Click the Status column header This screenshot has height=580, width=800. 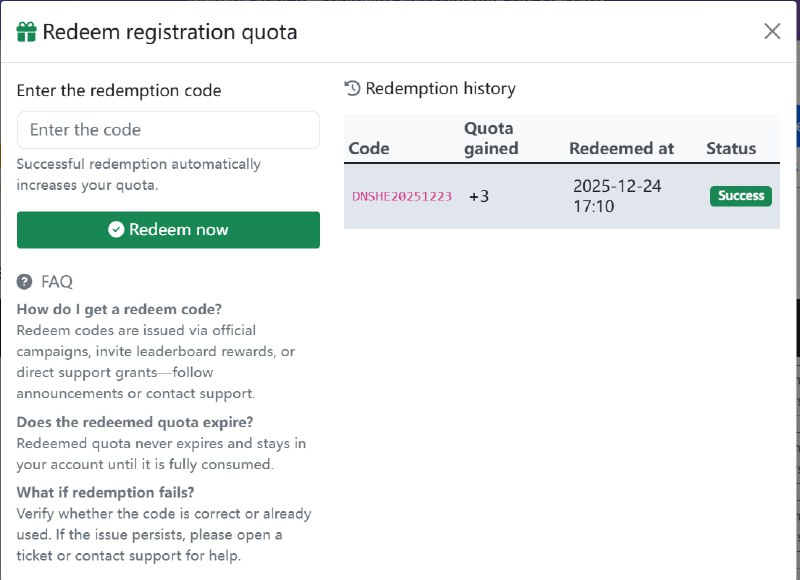[731, 146]
